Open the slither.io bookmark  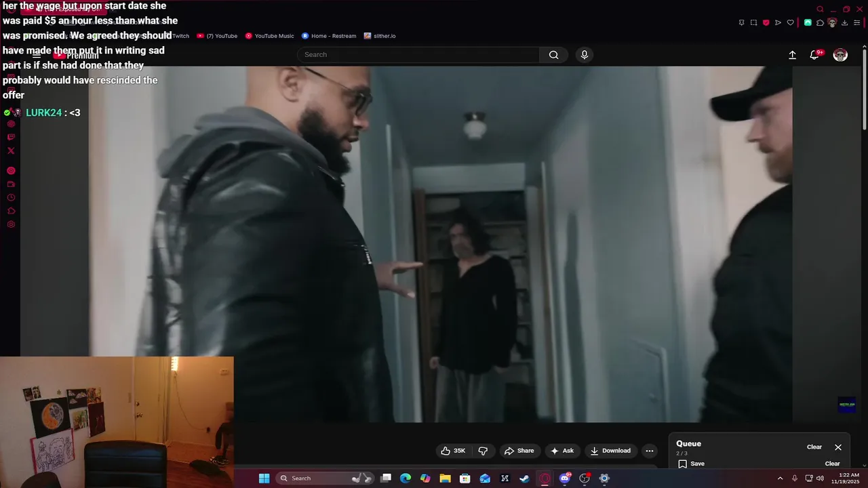(380, 36)
